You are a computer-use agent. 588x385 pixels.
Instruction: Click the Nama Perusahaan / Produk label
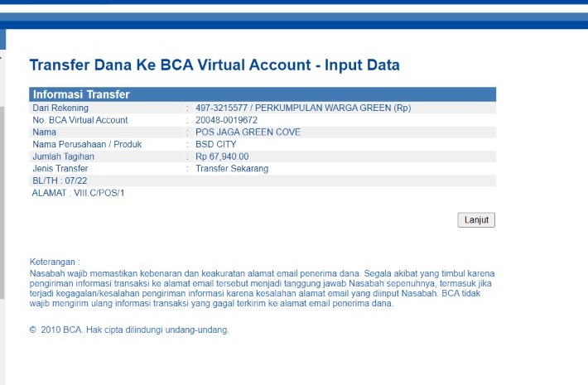pos(87,144)
